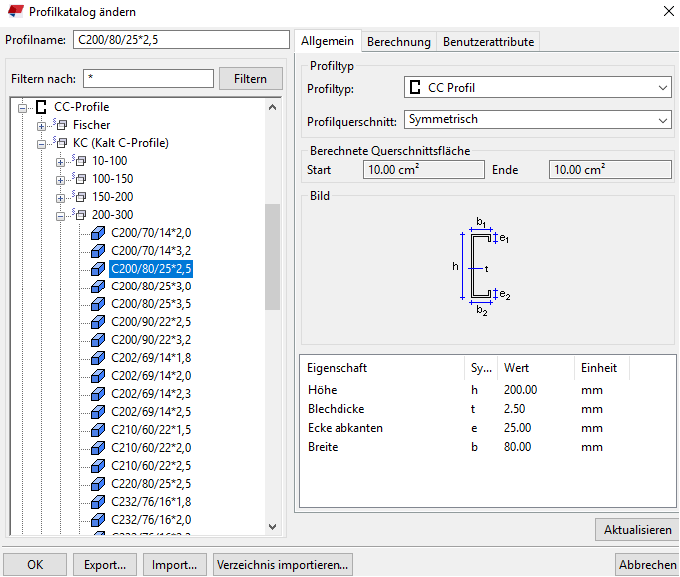Viewport: 680px width, 577px height.
Task: Click the tree scrollbar down arrow
Action: (x=272, y=527)
